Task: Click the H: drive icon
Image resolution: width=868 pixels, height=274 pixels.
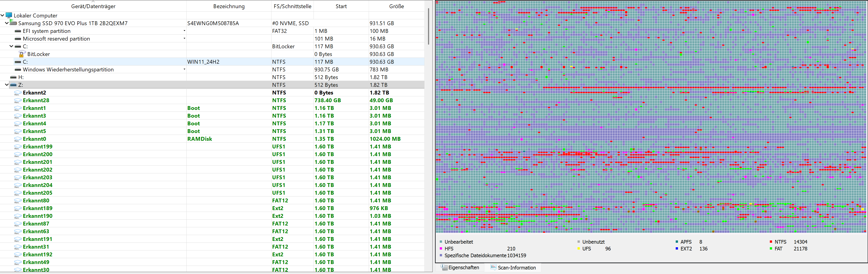Action: click(14, 77)
